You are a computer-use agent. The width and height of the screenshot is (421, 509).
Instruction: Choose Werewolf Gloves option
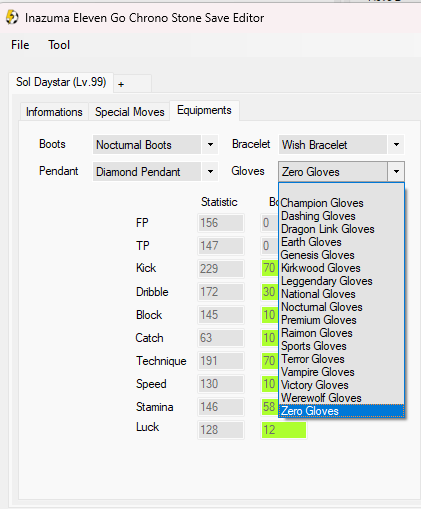click(x=341, y=398)
